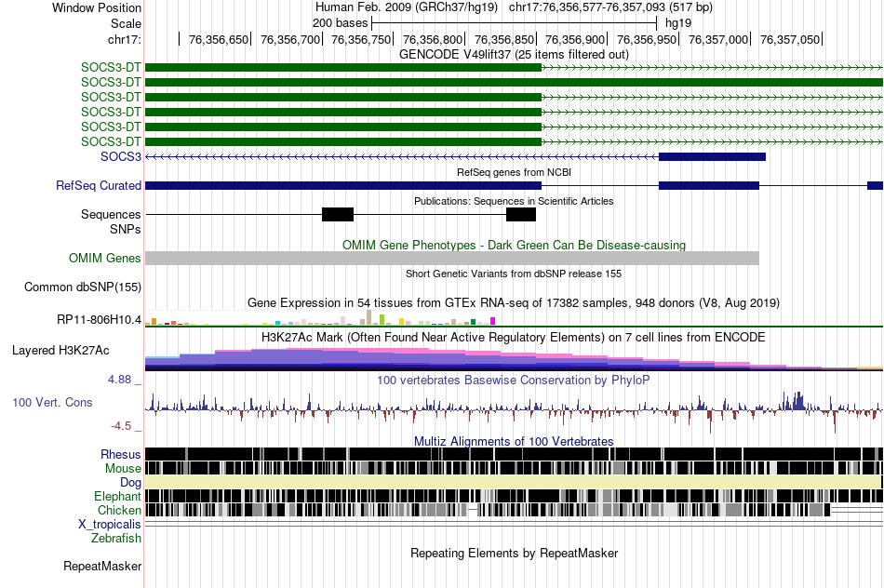Click the hg19 label beside scale bar

[678, 23]
